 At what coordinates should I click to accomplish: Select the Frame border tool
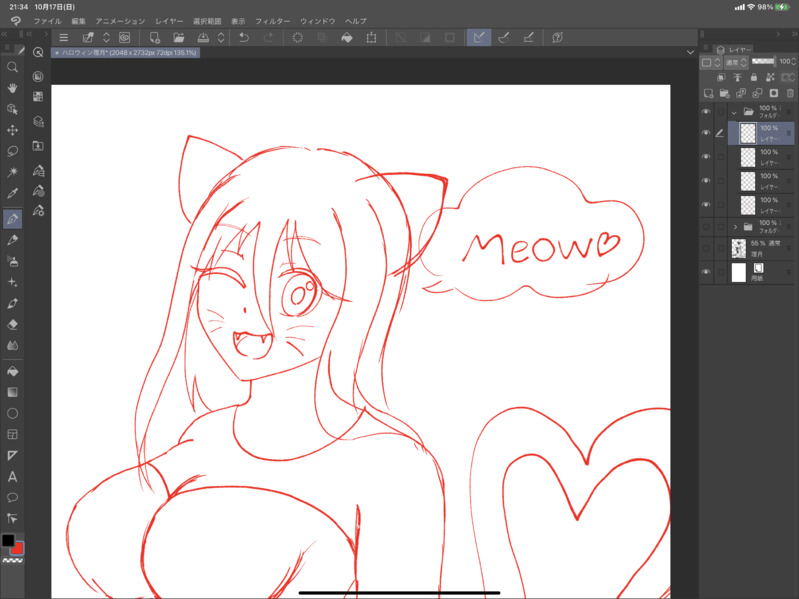click(13, 434)
